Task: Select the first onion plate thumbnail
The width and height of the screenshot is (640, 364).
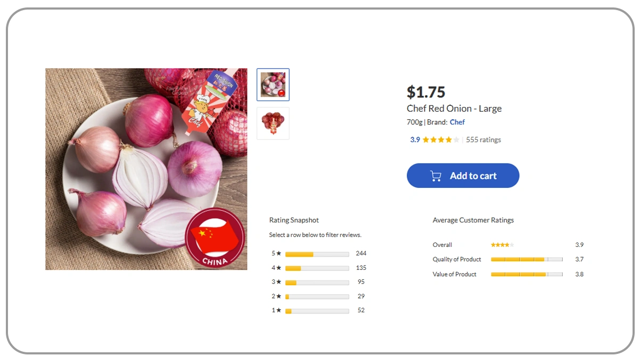Action: [273, 85]
